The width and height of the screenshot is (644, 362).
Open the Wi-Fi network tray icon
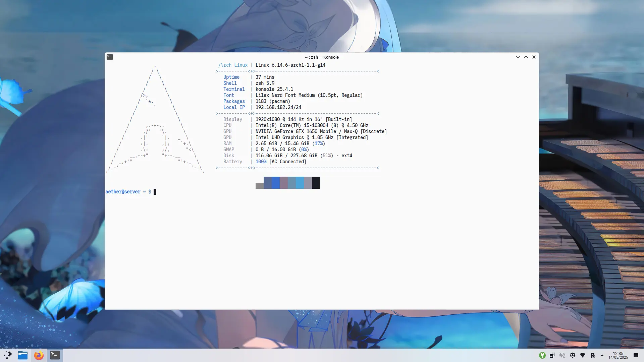pyautogui.click(x=583, y=355)
